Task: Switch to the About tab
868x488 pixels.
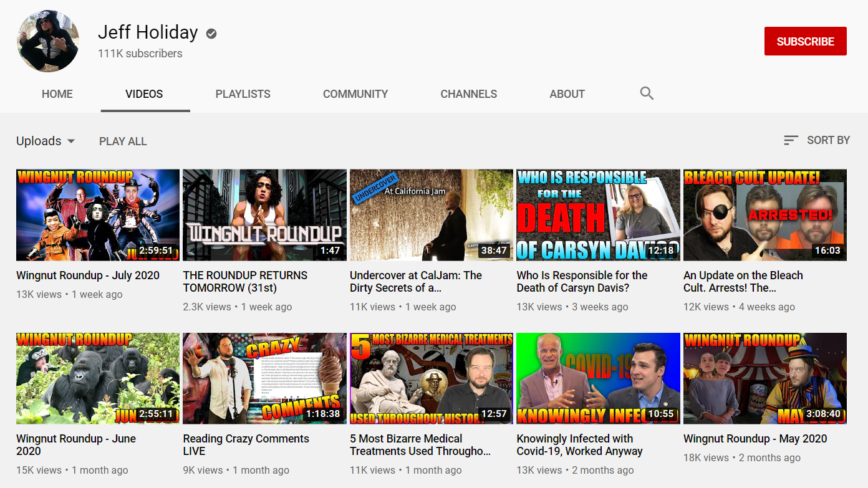Action: [567, 94]
